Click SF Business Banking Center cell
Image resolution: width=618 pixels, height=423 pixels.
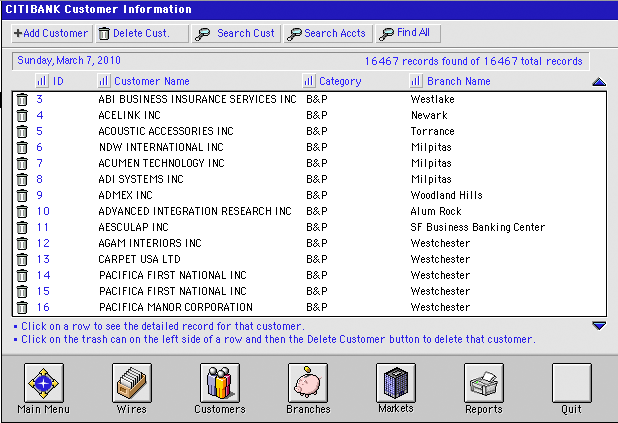click(x=477, y=227)
